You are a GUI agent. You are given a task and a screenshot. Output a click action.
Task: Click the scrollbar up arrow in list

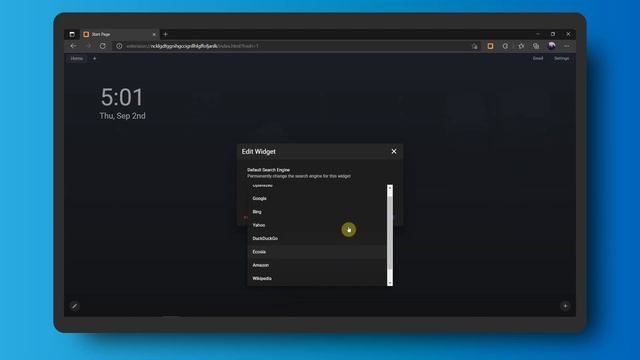390,188
